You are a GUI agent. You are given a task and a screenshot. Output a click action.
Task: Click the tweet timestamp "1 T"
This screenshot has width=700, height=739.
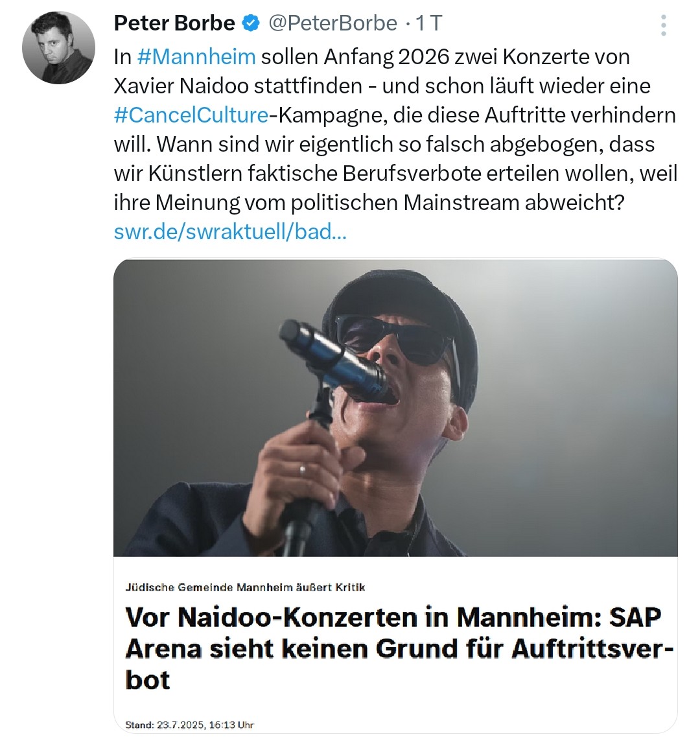pos(428,24)
